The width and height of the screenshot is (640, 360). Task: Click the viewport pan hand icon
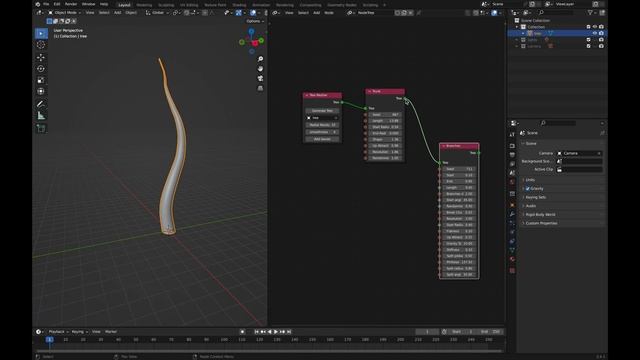click(x=260, y=69)
